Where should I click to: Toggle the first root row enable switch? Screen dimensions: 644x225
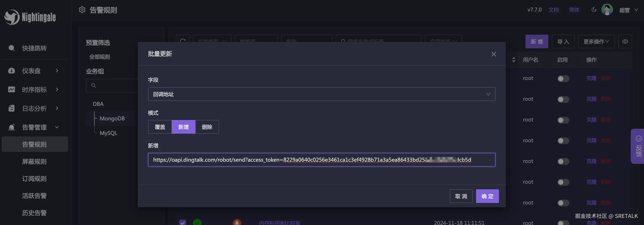563,78
